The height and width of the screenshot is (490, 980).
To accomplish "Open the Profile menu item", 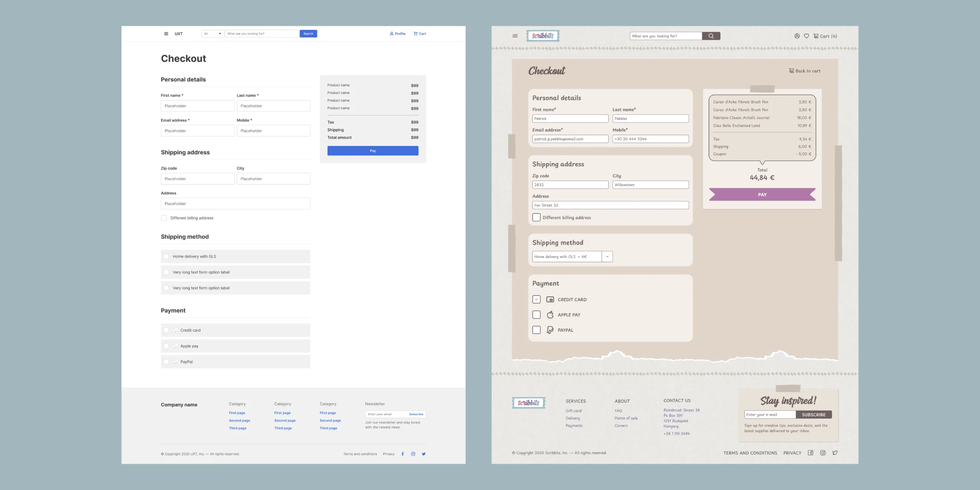I will point(397,34).
